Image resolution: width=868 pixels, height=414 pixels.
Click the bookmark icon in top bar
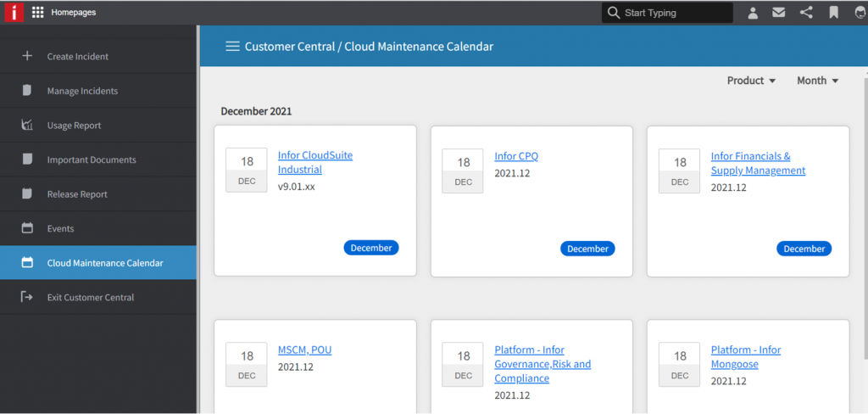pos(833,13)
